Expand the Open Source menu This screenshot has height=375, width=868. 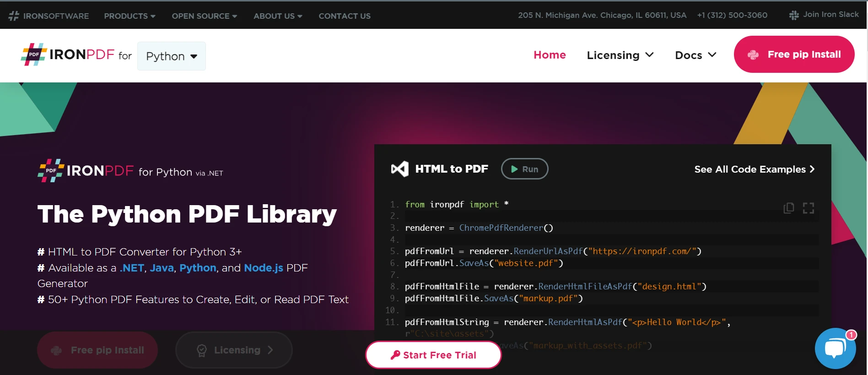coord(204,16)
